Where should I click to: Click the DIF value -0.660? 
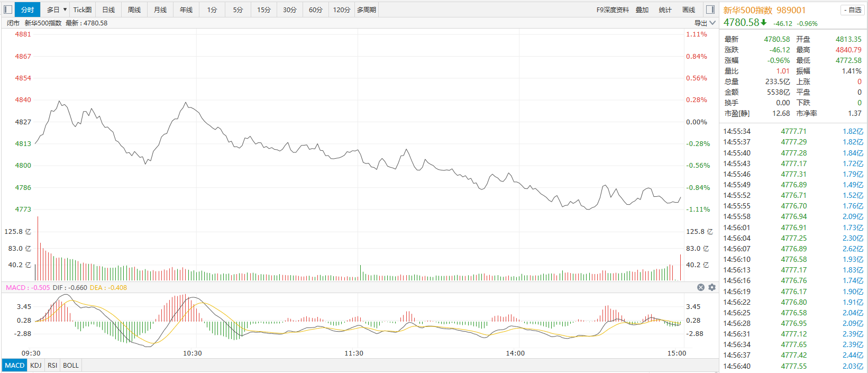78,288
